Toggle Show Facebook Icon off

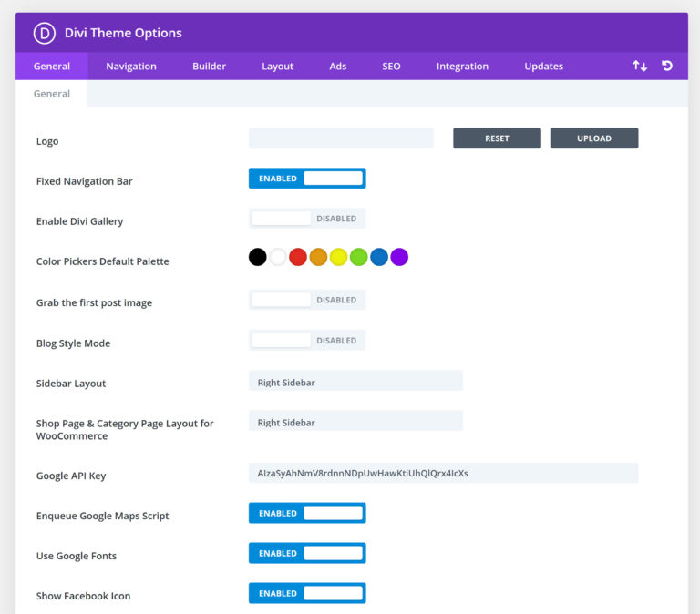[x=307, y=593]
